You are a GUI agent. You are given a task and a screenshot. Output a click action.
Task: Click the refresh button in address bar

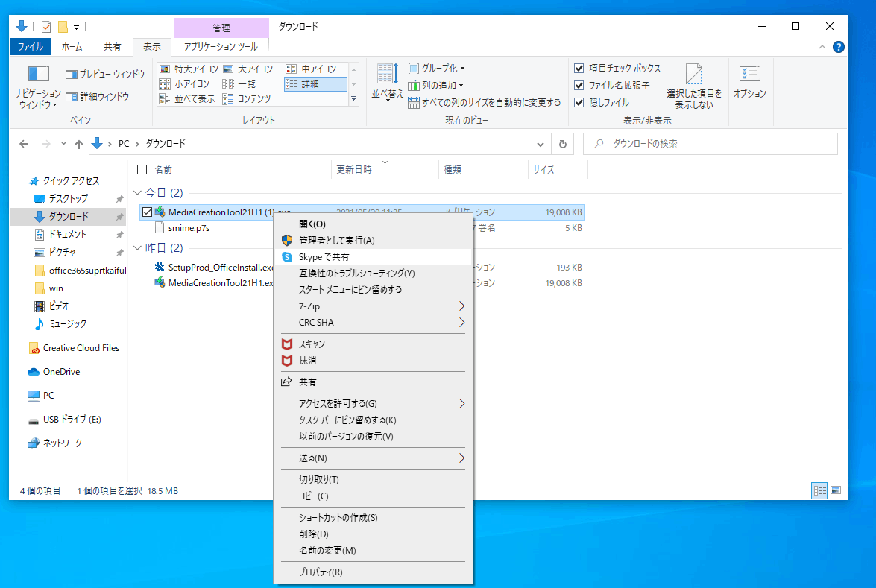[563, 144]
